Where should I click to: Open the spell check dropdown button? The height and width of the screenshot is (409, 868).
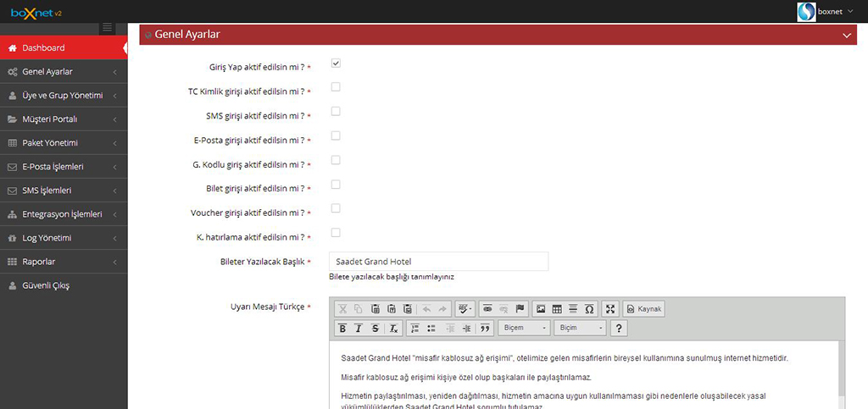[x=464, y=309]
